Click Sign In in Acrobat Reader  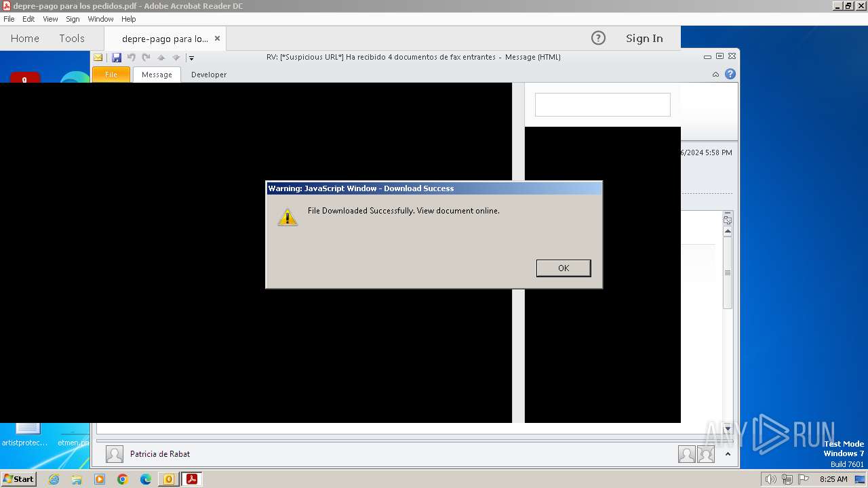point(644,39)
